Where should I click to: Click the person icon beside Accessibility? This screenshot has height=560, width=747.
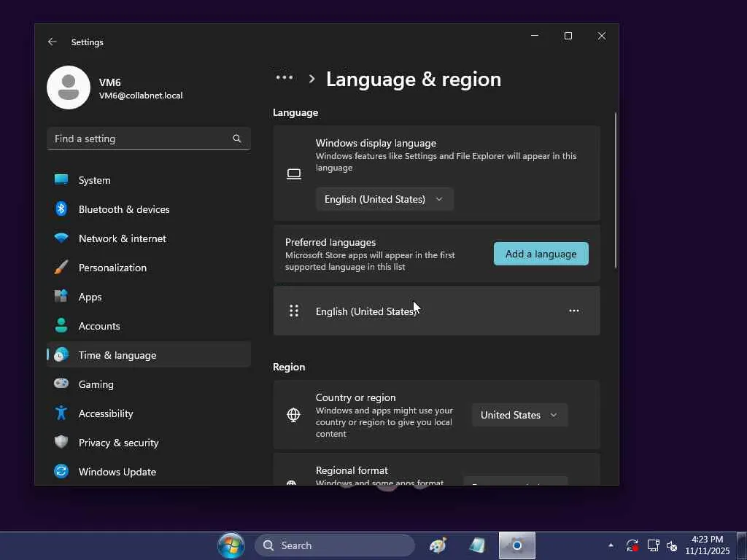pos(61,413)
